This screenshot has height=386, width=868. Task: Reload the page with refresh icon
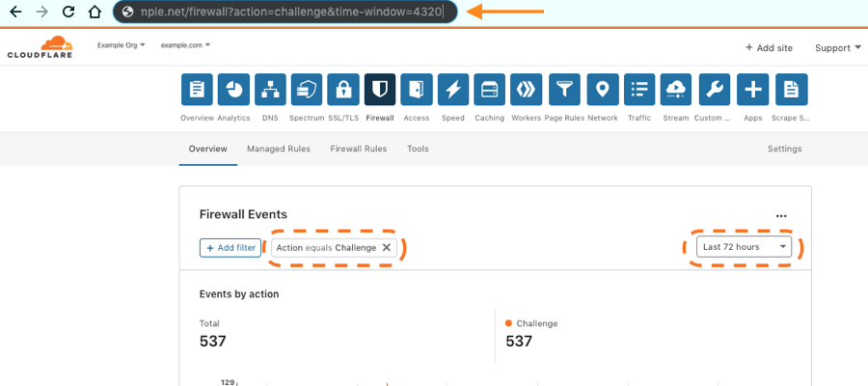click(68, 12)
